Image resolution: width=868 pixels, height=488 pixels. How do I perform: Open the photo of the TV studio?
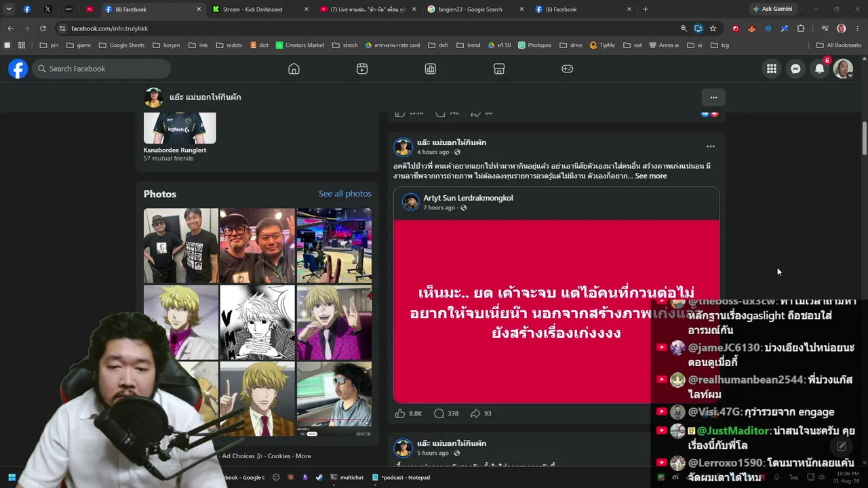click(x=334, y=245)
